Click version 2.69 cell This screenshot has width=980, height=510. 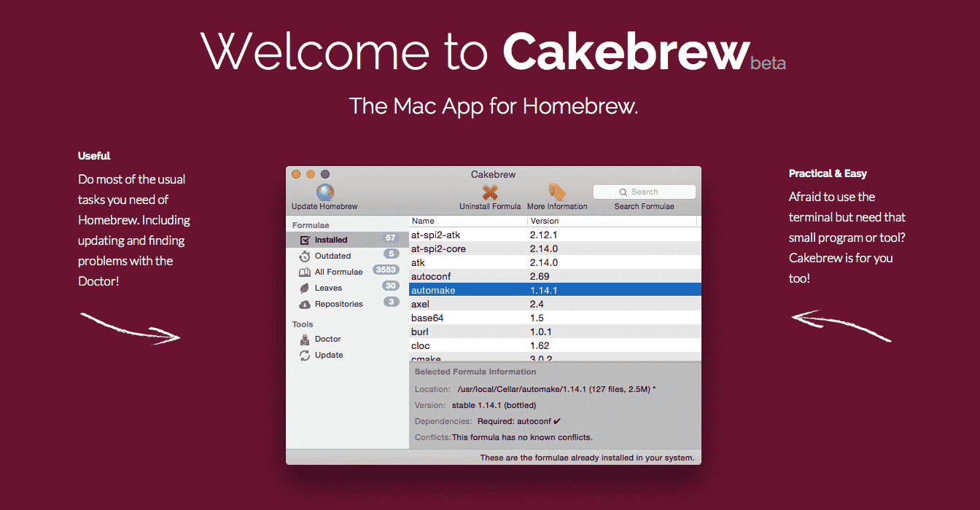point(540,277)
